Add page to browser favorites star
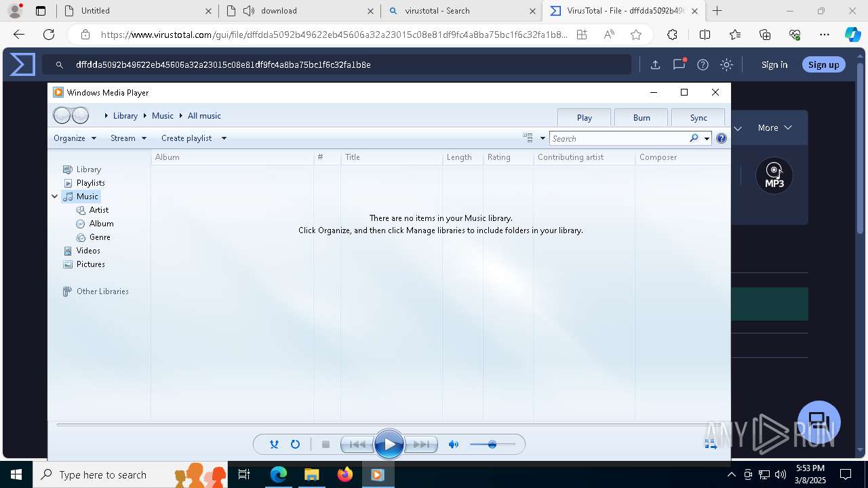The width and height of the screenshot is (868, 488). [x=635, y=35]
